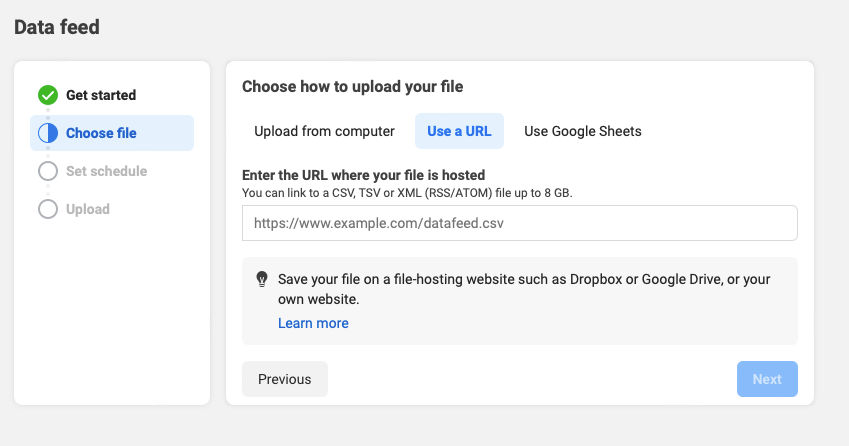
Task: Go to the Upload step label
Action: coord(88,209)
